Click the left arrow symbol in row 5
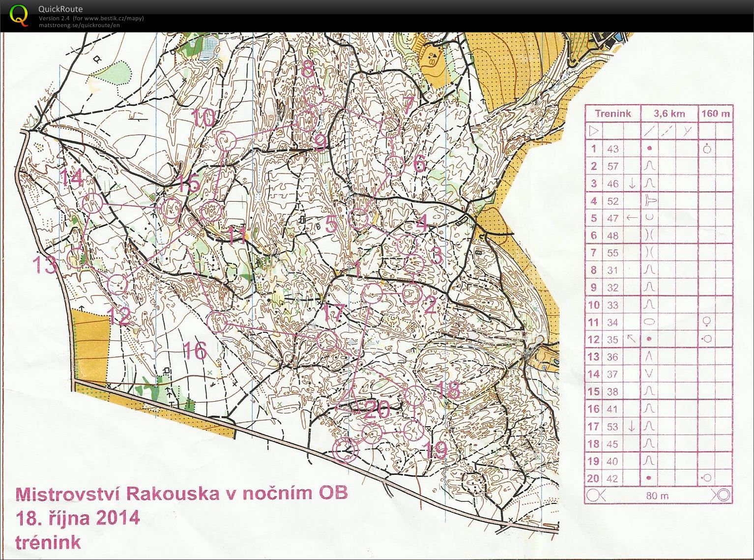 pos(632,217)
